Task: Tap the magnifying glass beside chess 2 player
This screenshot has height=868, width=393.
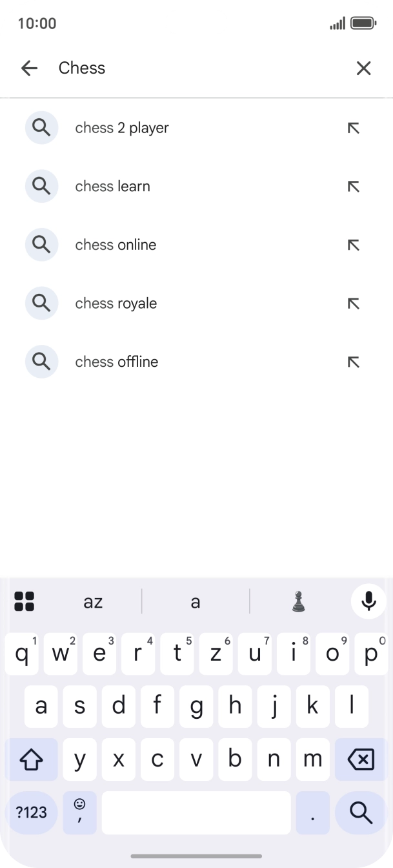Action: [41, 127]
